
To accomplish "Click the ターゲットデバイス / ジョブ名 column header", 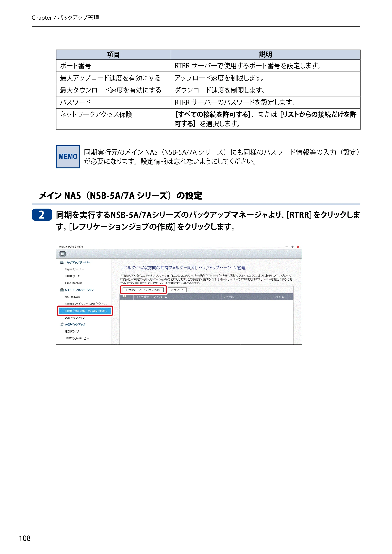I will tap(177, 296).
